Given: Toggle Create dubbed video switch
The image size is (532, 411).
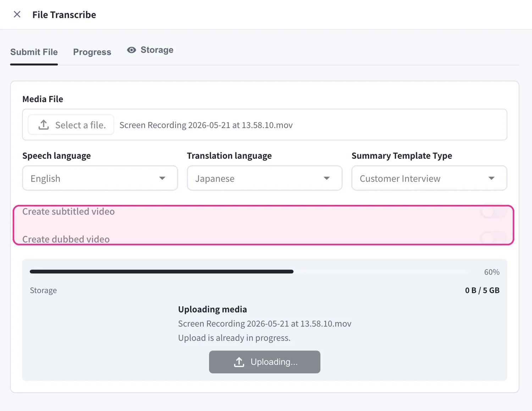Looking at the screenshot, I should [x=493, y=238].
